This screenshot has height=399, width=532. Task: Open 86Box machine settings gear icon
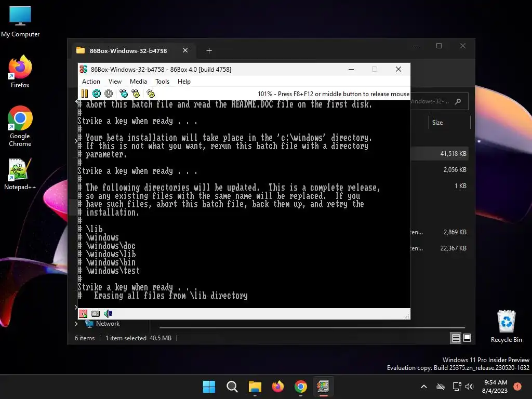[x=150, y=94]
